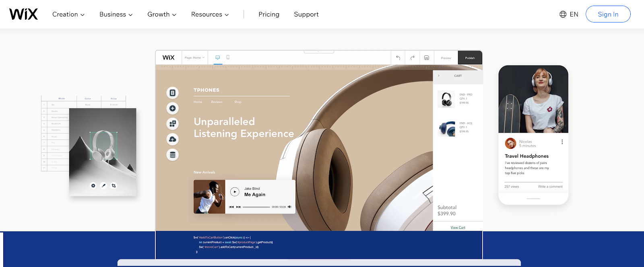This screenshot has height=267, width=644.
Task: Click the previous track button
Action: point(231,207)
